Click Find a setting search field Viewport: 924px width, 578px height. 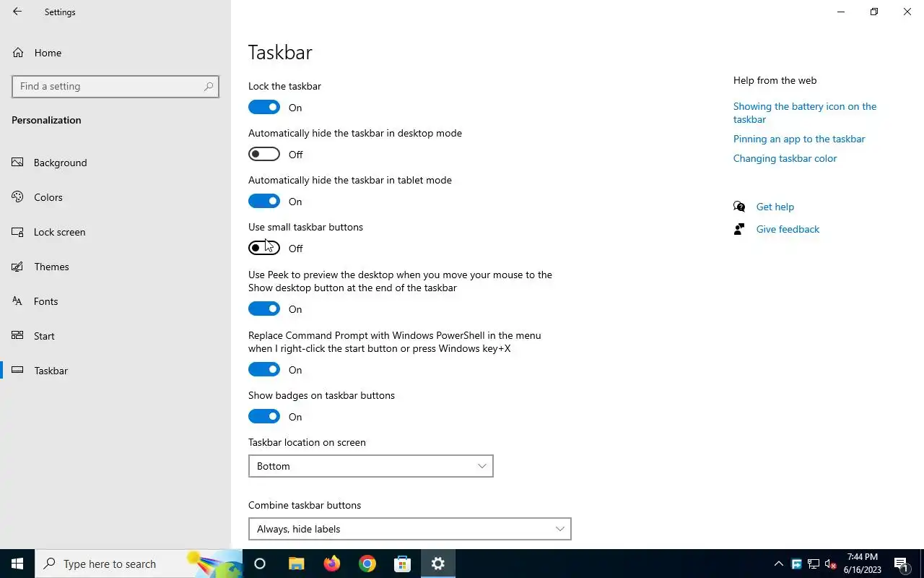115,86
